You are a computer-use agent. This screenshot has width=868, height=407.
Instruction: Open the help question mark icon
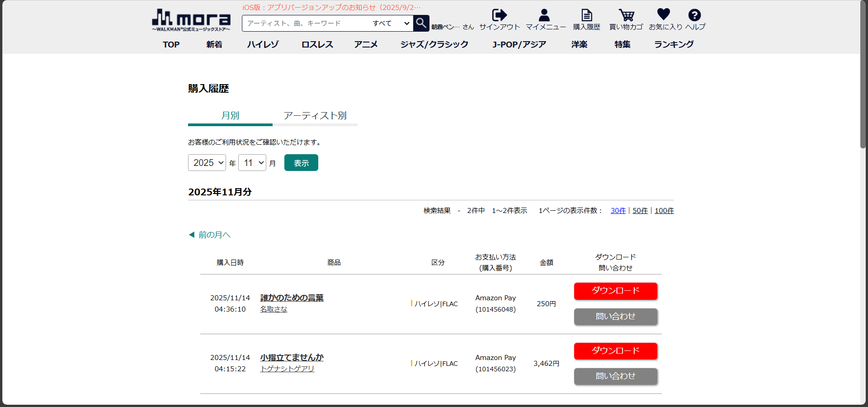click(694, 15)
